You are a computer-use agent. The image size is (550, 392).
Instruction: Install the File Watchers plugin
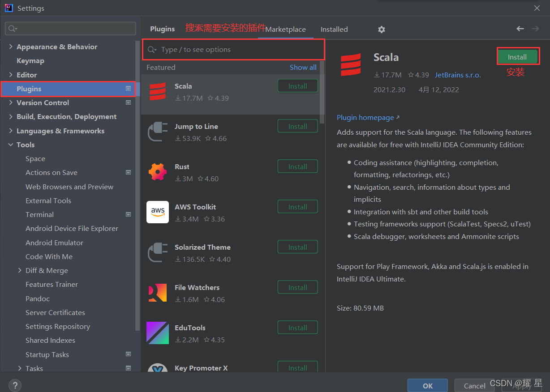298,287
